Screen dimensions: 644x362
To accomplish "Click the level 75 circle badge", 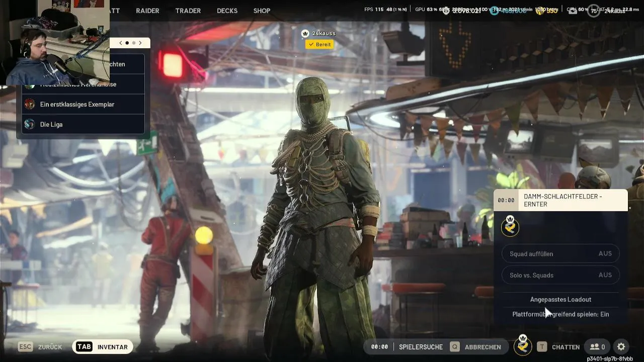I will click(x=594, y=11).
